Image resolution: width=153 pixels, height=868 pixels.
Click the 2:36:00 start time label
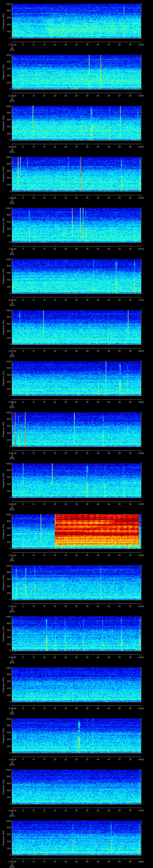(12, 300)
